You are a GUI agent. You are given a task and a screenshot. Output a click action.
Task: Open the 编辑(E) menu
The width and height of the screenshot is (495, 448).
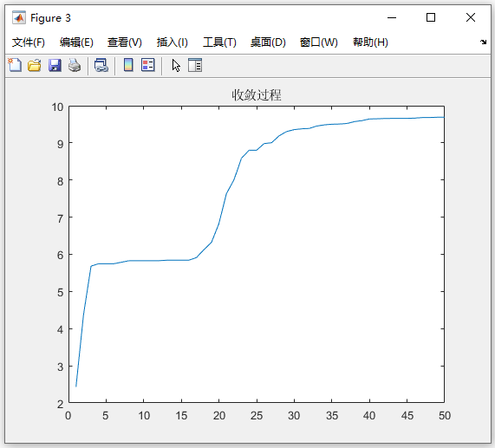[x=76, y=42]
